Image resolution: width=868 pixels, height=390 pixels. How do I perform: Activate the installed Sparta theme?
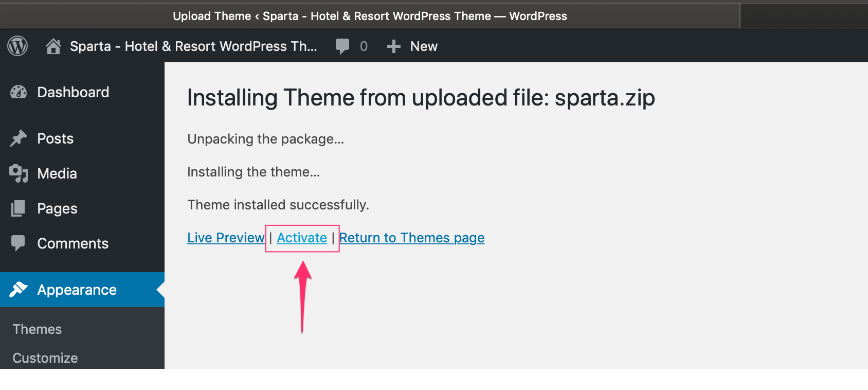[x=302, y=238]
